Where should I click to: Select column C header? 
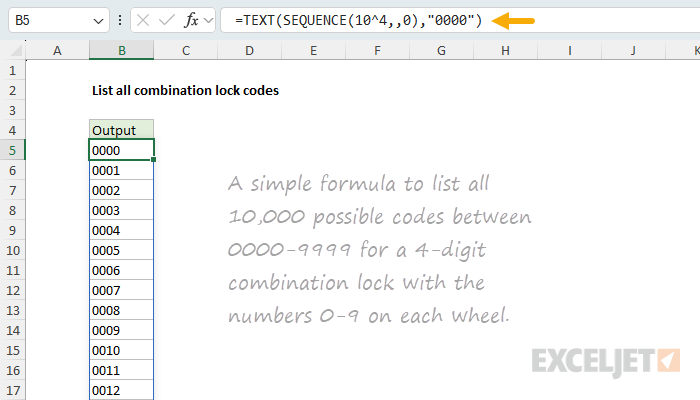tap(186, 50)
